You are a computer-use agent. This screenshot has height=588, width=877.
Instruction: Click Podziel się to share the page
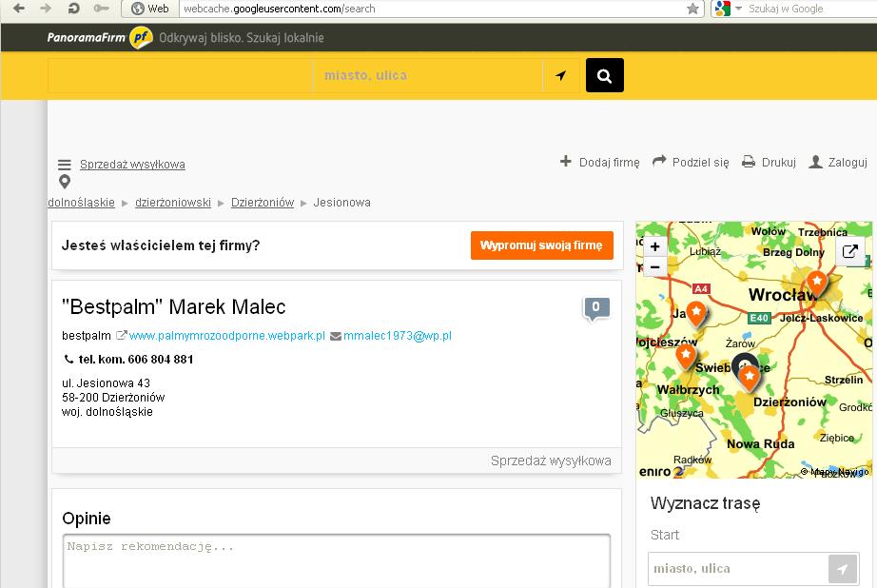coord(691,163)
